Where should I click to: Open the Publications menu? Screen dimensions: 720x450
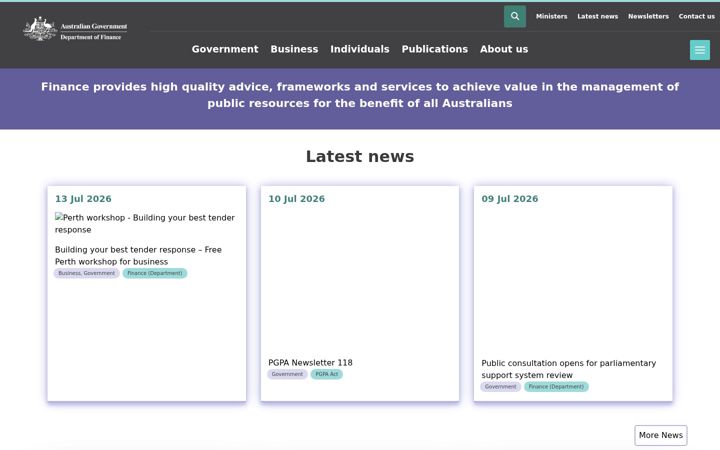pyautogui.click(x=434, y=49)
